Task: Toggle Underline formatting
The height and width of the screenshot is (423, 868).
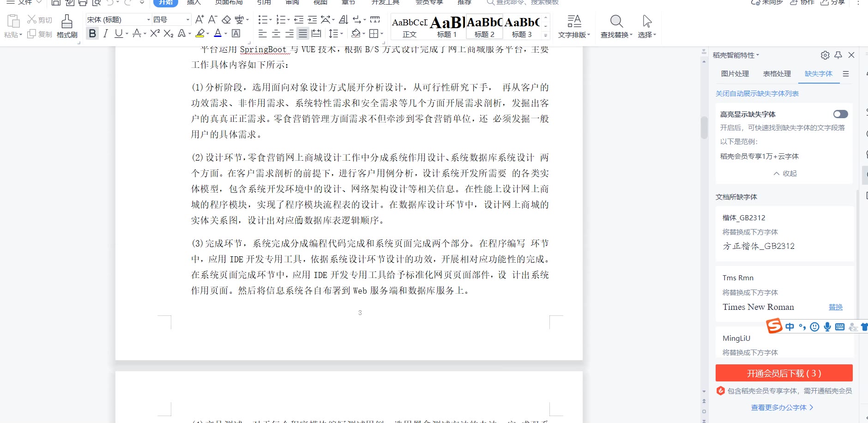Action: 119,33
